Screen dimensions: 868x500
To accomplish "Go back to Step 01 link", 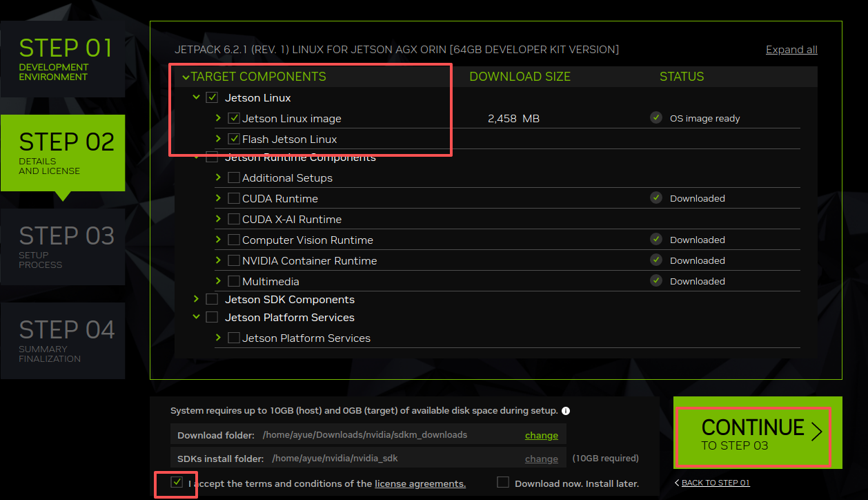I will (712, 483).
